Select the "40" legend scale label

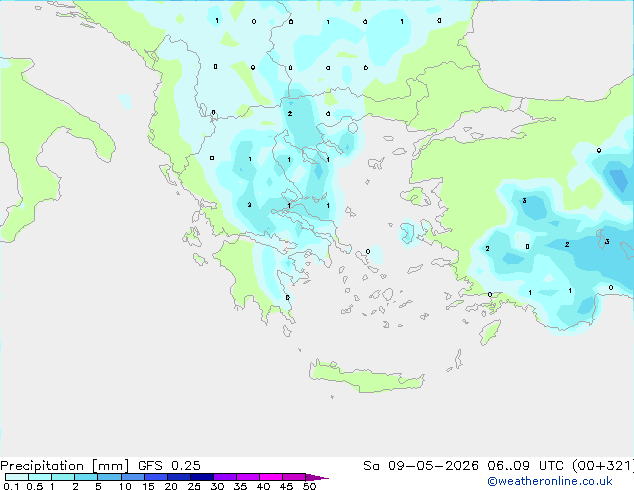tap(263, 486)
